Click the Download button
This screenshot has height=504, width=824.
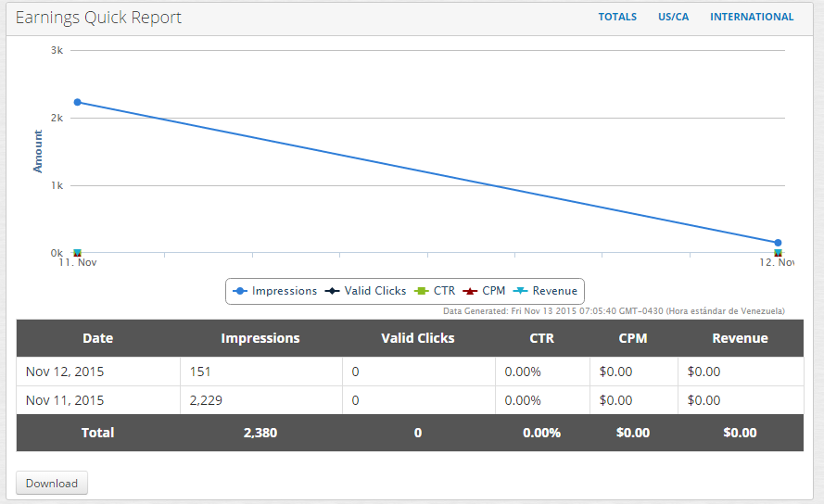(x=52, y=484)
